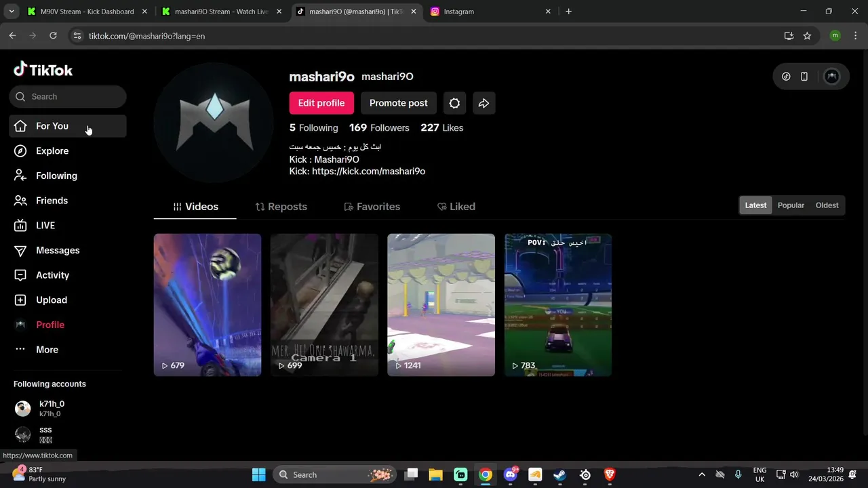Open followed account k71h_0
Viewport: 868px width, 488px height.
pyautogui.click(x=68, y=408)
